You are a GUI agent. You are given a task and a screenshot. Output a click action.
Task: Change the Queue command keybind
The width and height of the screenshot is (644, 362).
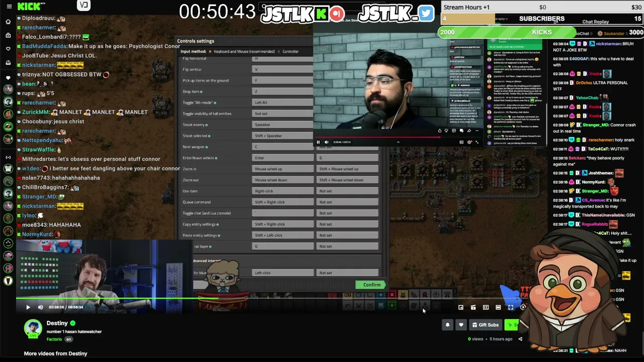[x=282, y=202]
